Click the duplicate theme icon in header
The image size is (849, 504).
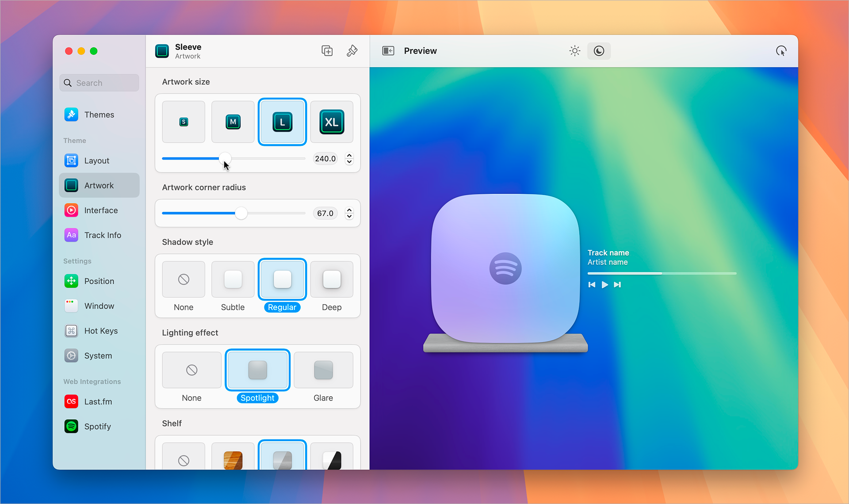tap(327, 51)
